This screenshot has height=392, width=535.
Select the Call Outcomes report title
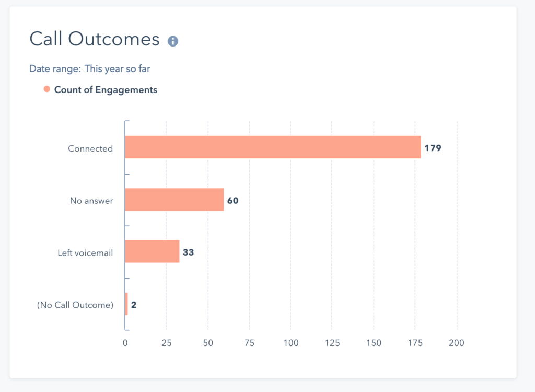click(94, 39)
